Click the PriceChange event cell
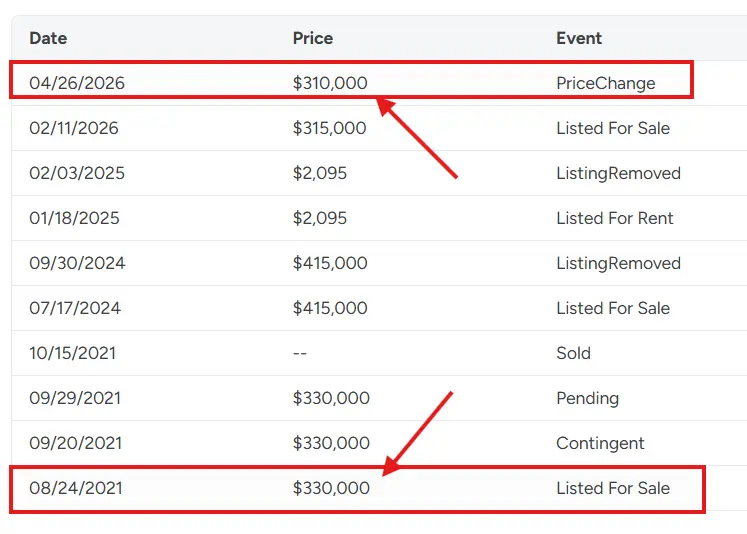This screenshot has height=534, width=747. 606,83
